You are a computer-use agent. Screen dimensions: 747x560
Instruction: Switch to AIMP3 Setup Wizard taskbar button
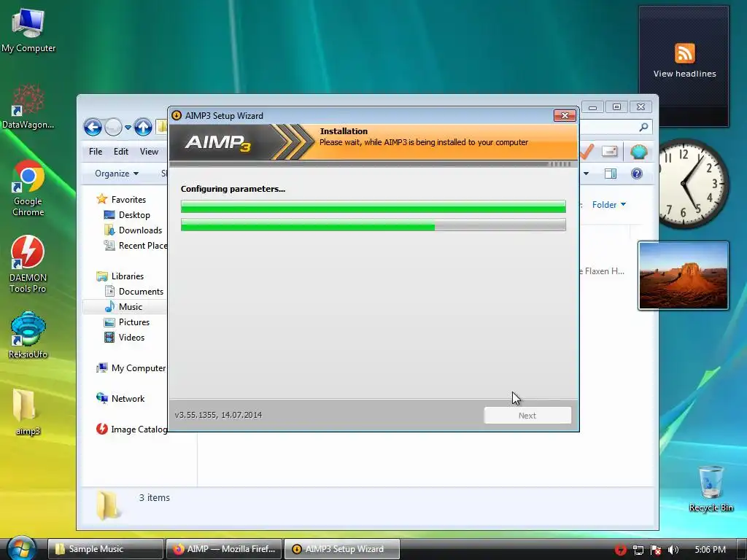pos(341,549)
